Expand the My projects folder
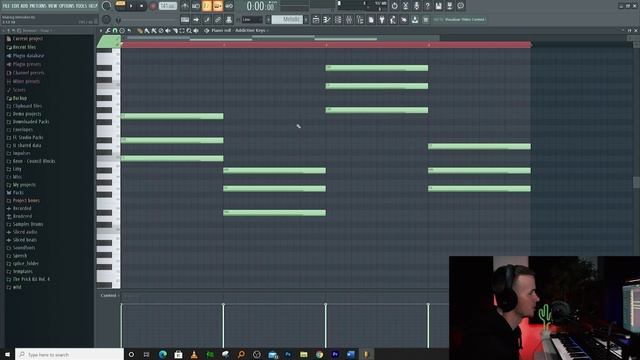640x360 pixels. (21, 184)
